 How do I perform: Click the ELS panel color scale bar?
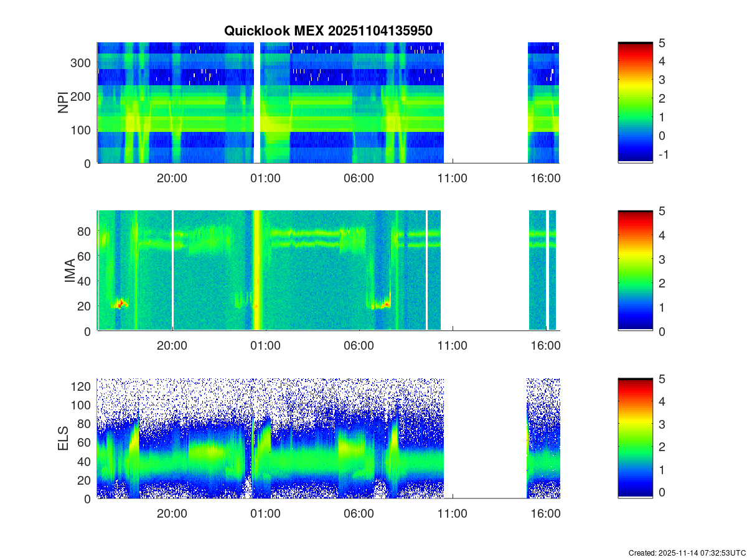tap(635, 438)
